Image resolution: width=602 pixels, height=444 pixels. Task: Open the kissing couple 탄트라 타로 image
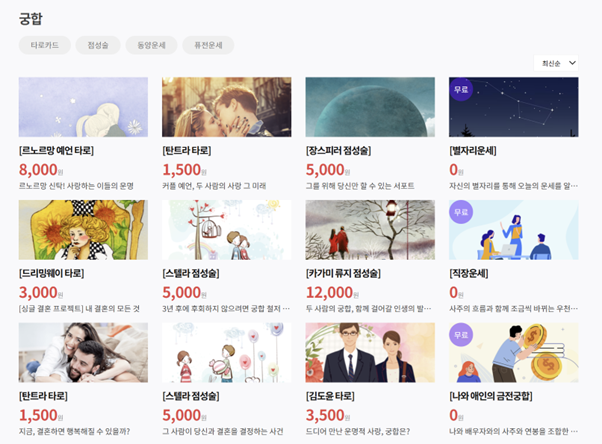coord(227,107)
